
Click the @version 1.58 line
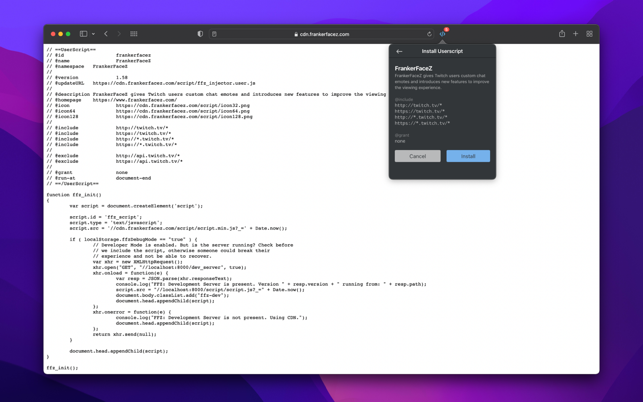point(87,78)
